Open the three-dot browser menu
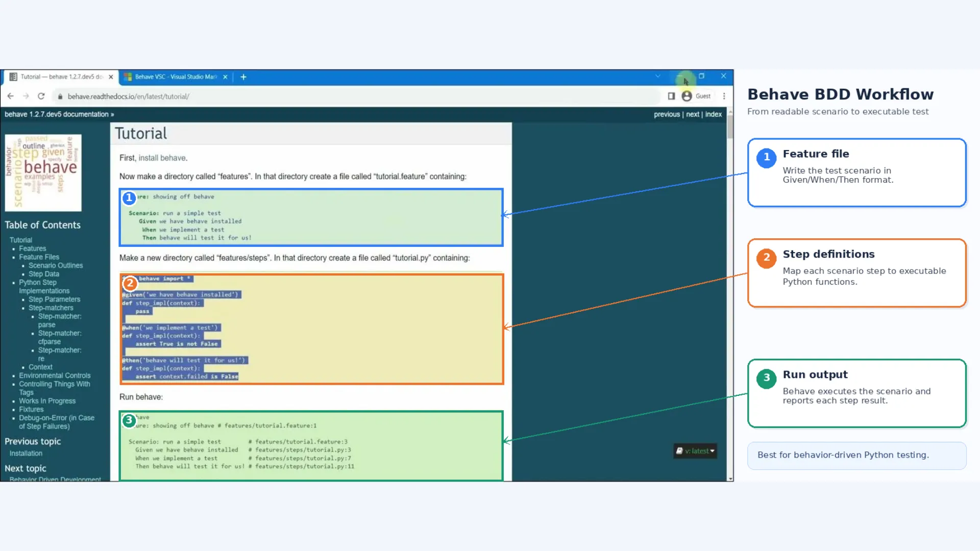 (724, 96)
